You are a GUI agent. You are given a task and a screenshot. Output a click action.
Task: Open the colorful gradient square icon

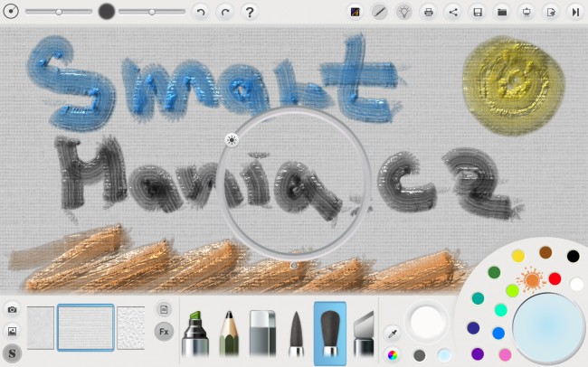click(356, 13)
